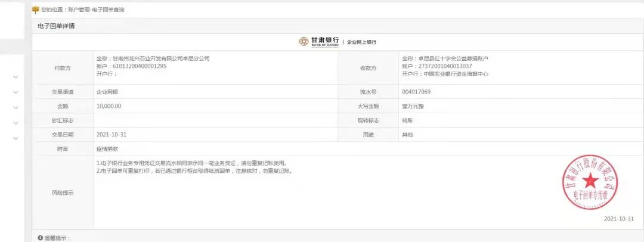The height and width of the screenshot is (242, 644).
Task: Click the 钞汇标志 label
Action: [63, 121]
